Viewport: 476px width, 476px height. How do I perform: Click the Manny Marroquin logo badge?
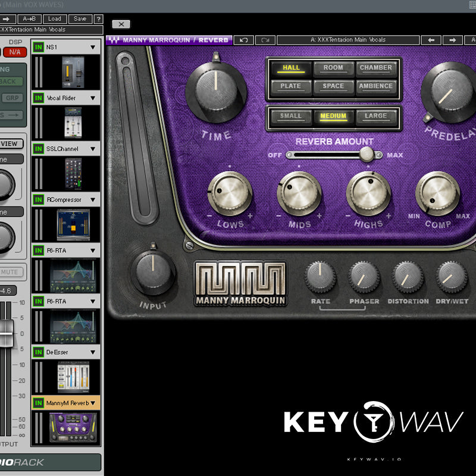coord(240,284)
